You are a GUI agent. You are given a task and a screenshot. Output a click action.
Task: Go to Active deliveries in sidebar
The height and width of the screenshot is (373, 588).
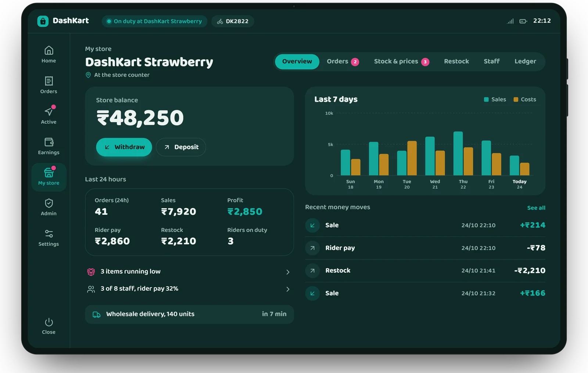point(49,111)
